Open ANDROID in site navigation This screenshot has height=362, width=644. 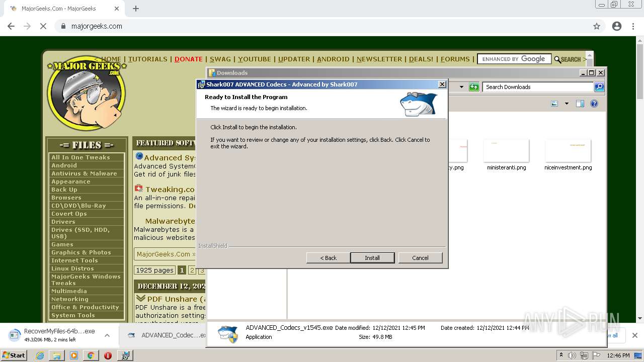(x=333, y=59)
